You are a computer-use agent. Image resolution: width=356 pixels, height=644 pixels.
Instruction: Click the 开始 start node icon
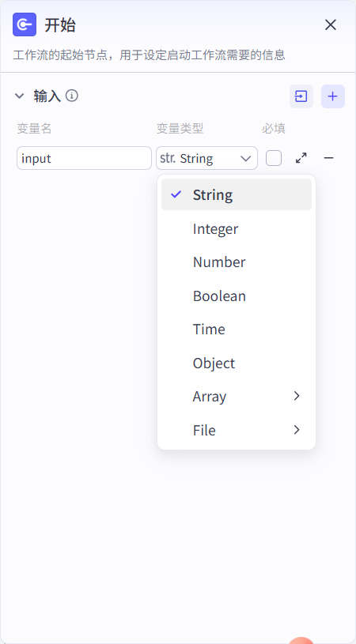(25, 24)
